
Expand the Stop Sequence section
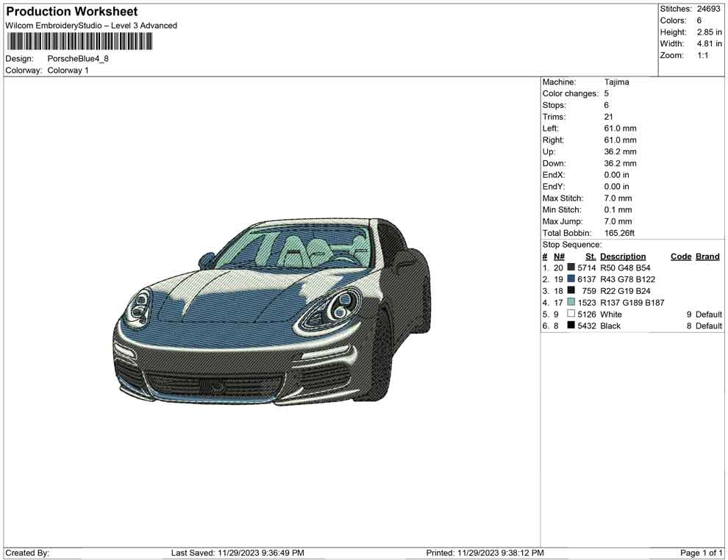pyautogui.click(x=571, y=244)
